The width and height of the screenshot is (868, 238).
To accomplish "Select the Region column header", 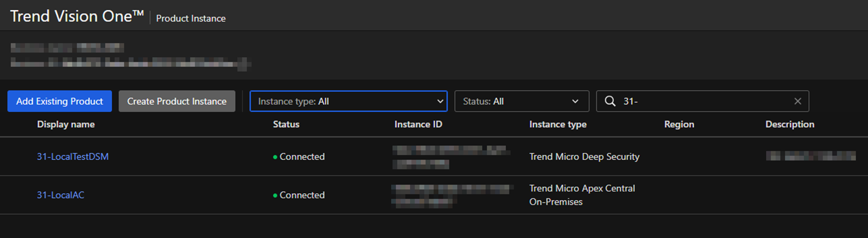I will tap(679, 124).
